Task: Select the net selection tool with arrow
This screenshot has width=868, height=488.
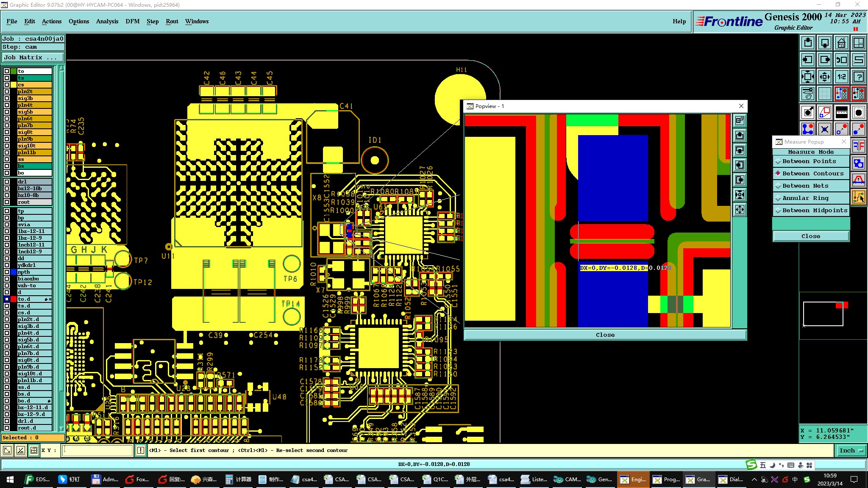Action: [x=858, y=197]
